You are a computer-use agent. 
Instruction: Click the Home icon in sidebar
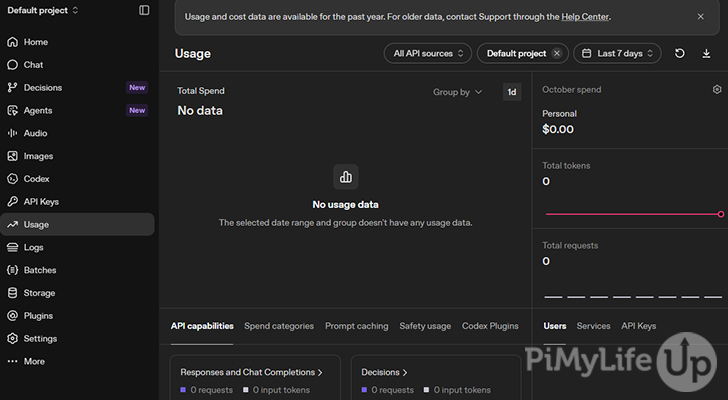[13, 42]
